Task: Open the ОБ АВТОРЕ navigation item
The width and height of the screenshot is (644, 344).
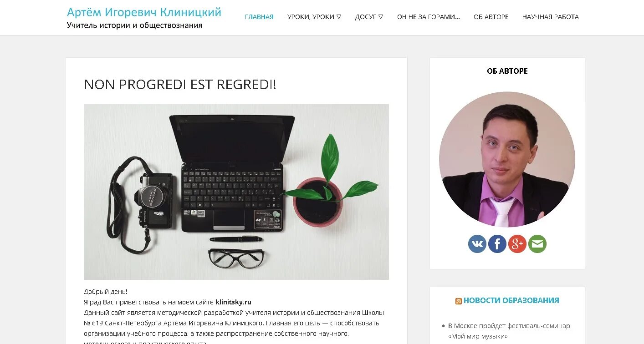Action: pos(491,17)
